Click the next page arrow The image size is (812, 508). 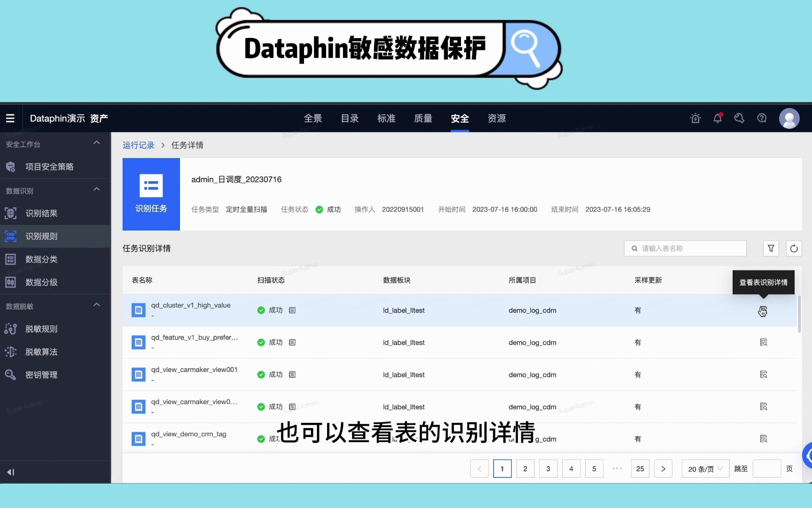click(x=663, y=469)
